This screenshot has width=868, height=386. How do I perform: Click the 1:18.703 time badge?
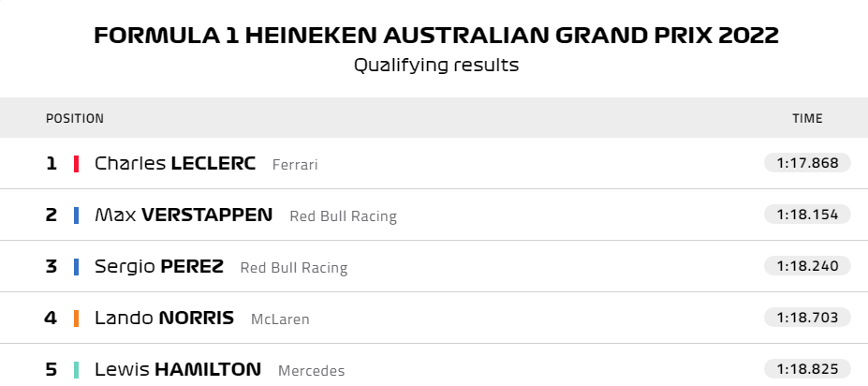807,318
